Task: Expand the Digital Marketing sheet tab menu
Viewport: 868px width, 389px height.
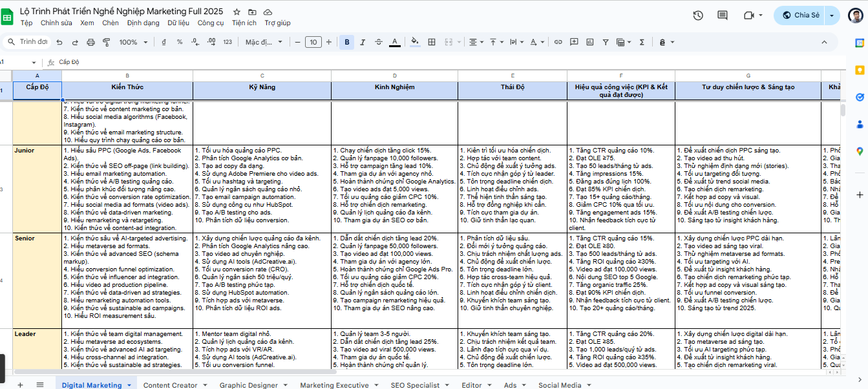Action: coord(129,385)
